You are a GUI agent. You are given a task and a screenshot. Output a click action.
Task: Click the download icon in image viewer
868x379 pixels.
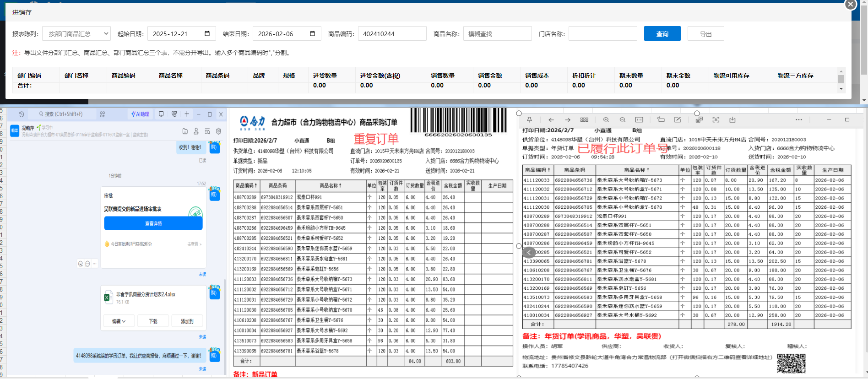(732, 120)
